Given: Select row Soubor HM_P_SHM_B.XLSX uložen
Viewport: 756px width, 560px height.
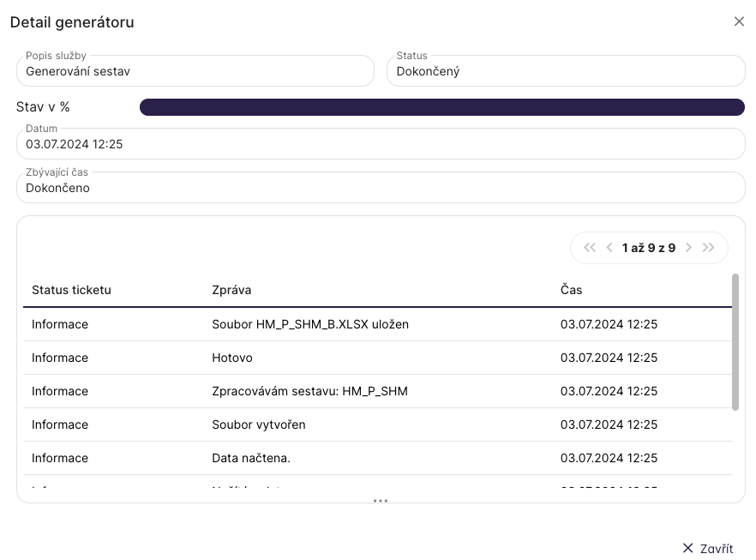Looking at the screenshot, I should [309, 324].
